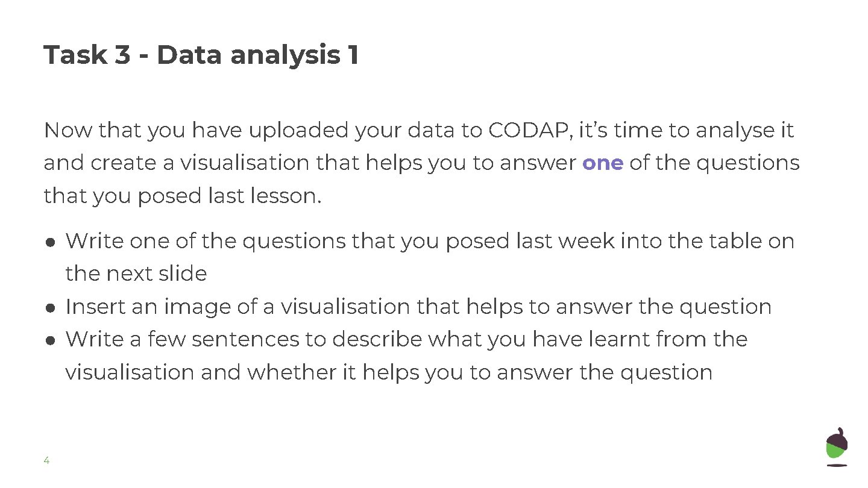868x488 pixels.
Task: Click the text 'that you posed last lesson.'
Action: [183, 196]
